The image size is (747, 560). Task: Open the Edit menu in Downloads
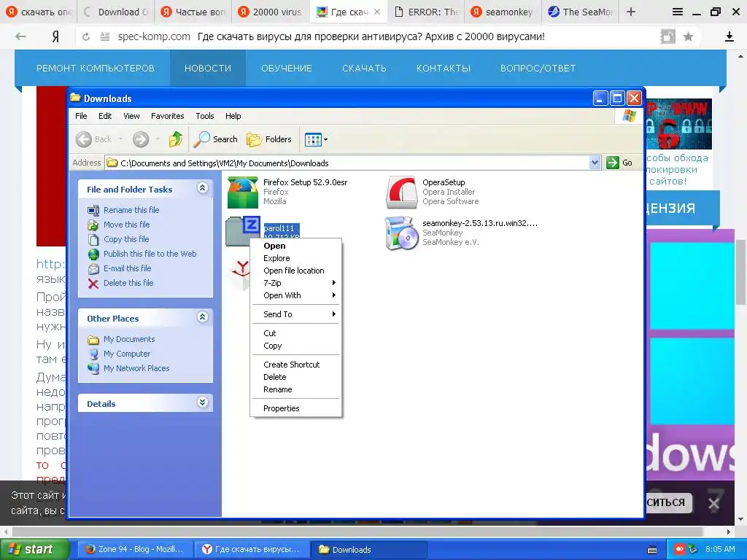pos(105,116)
